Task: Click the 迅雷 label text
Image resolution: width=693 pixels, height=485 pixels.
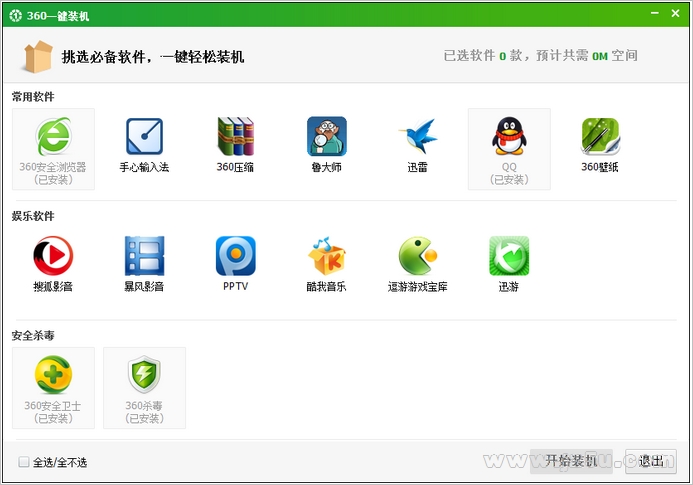Action: tap(418, 167)
